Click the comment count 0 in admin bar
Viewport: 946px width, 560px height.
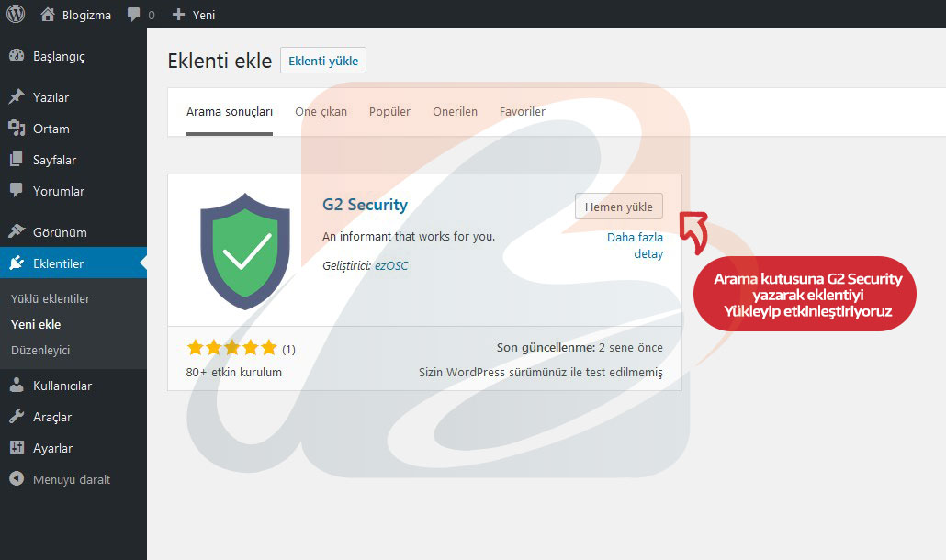coord(152,16)
